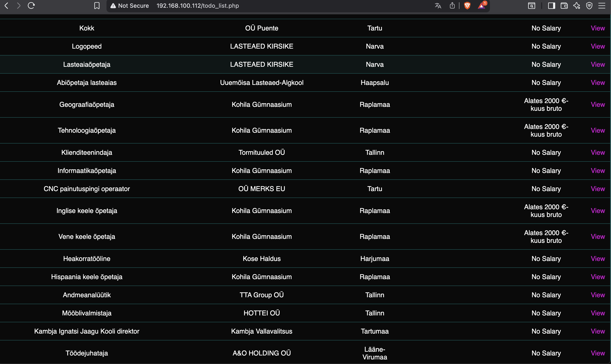Click the Logopeed title cell
Viewport: 611px width, 364px height.
(x=87, y=46)
